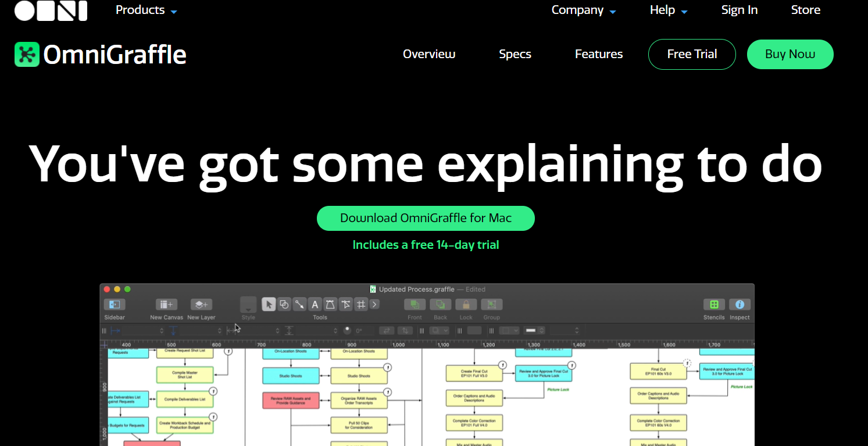
Task: Click the X position stepper arrows
Action: [x=162, y=330]
